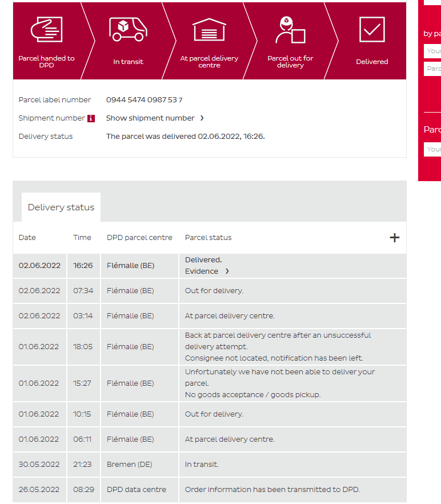The width and height of the screenshot is (441, 504).
Task: Click the Date column header
Action: pos(27,238)
